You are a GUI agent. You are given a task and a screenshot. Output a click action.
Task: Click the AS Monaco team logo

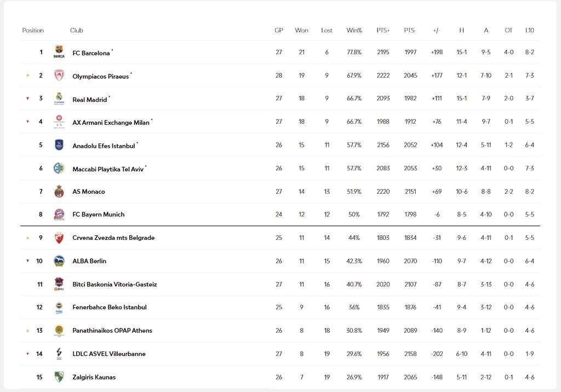(59, 192)
